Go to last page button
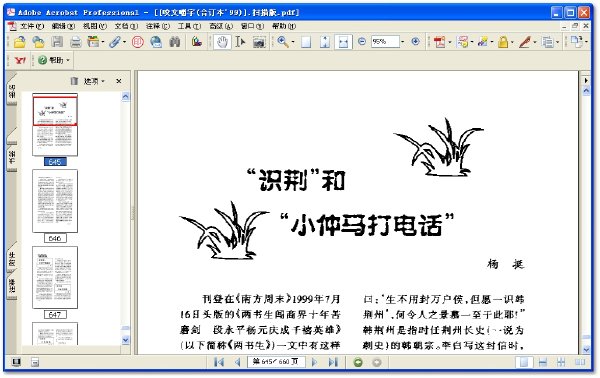The height and width of the screenshot is (378, 600). pos(333,362)
